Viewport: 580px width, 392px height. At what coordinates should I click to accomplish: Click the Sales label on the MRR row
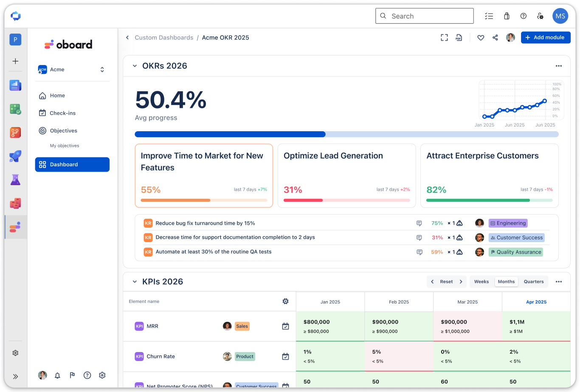click(x=242, y=326)
